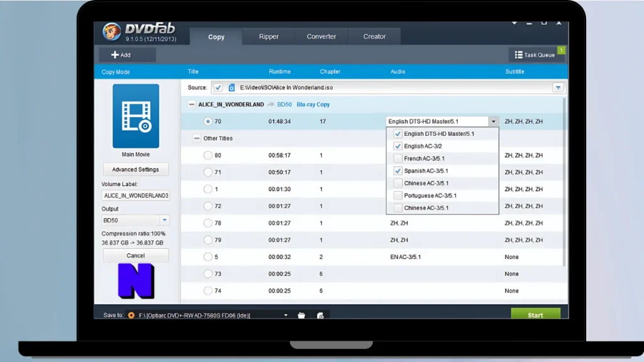644x362 pixels.
Task: Open the Task Queue list
Action: coord(536,55)
